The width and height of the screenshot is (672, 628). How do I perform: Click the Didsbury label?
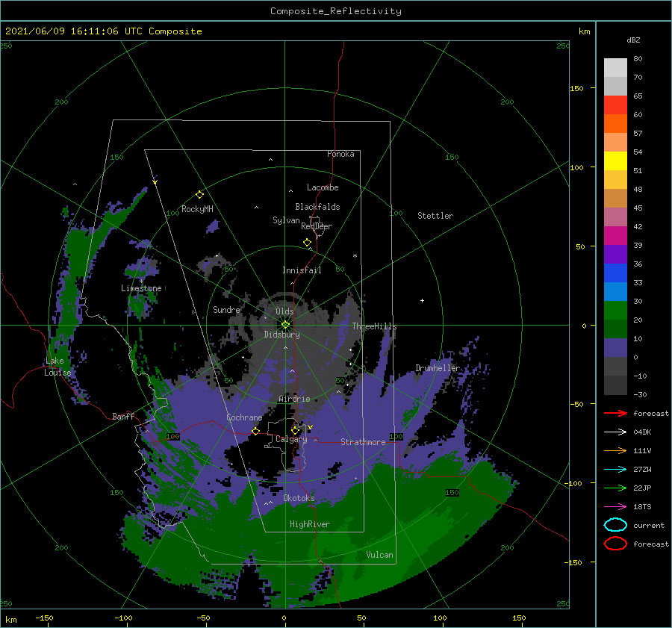pyautogui.click(x=282, y=335)
